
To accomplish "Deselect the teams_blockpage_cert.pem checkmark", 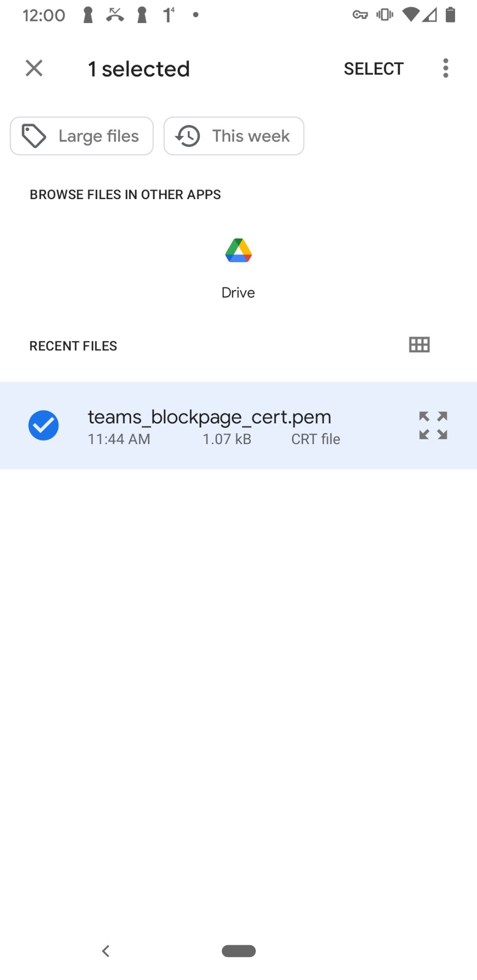I will [44, 425].
